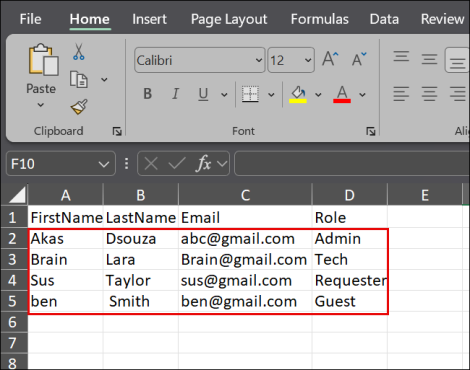Viewport: 470px width, 370px height.
Task: Select row 3 header
Action: (13, 259)
